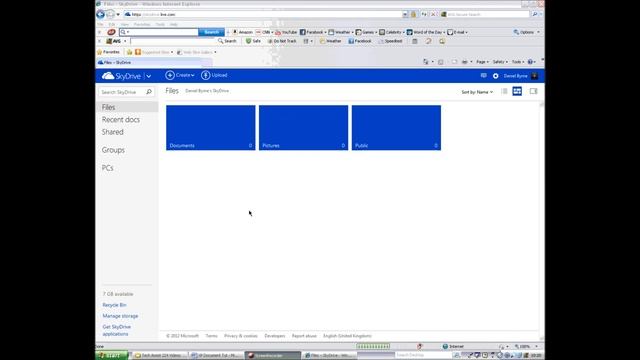Open the Pictures folder tile
The width and height of the screenshot is (640, 360).
[303, 128]
